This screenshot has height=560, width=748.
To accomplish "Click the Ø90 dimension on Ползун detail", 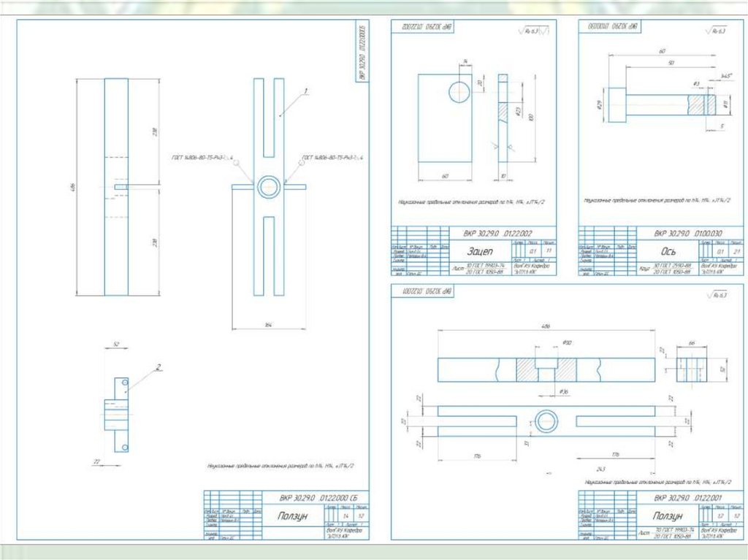I will click(567, 342).
